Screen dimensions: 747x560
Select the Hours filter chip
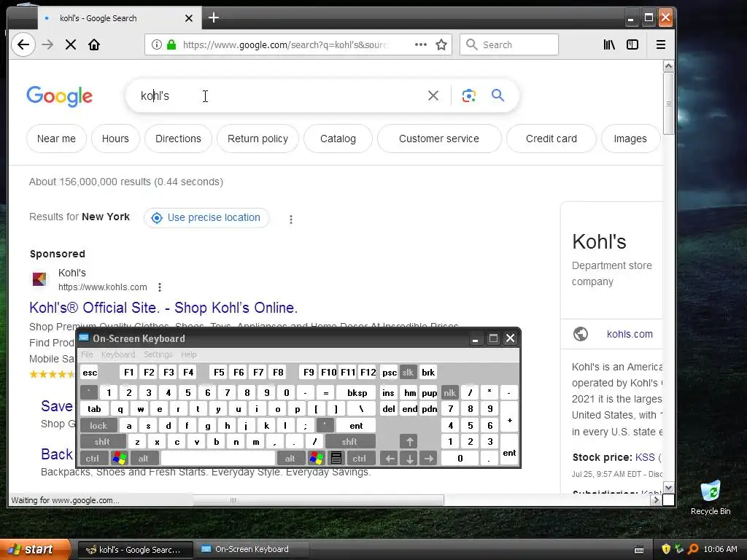(x=115, y=139)
